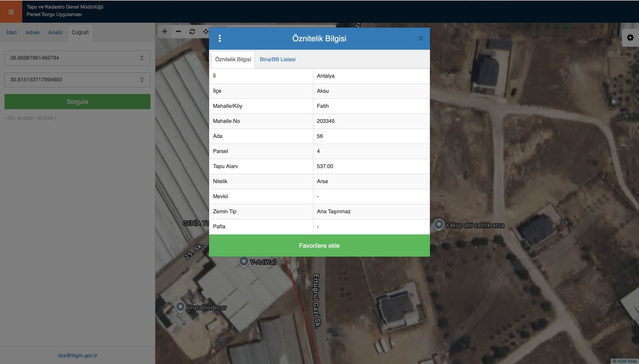Image resolution: width=639 pixels, height=364 pixels.
Task: Close the Öznitelik Bilgisi dialog
Action: point(421,39)
